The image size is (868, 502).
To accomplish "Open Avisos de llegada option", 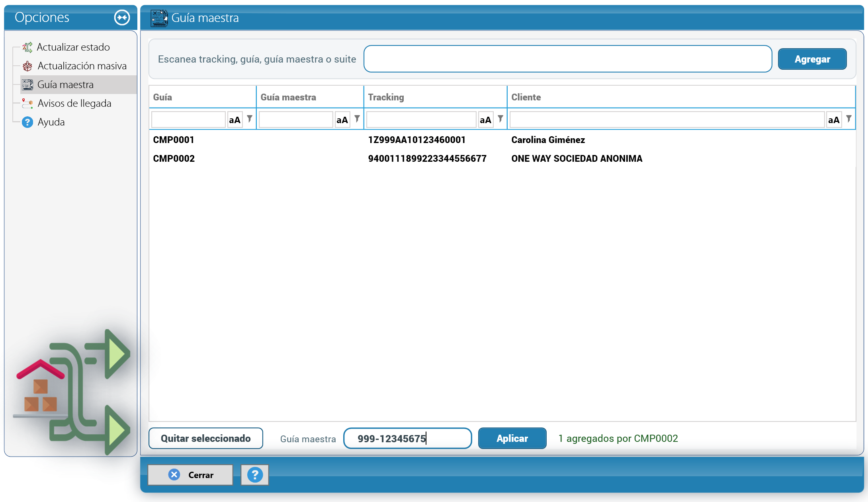I will pos(74,103).
